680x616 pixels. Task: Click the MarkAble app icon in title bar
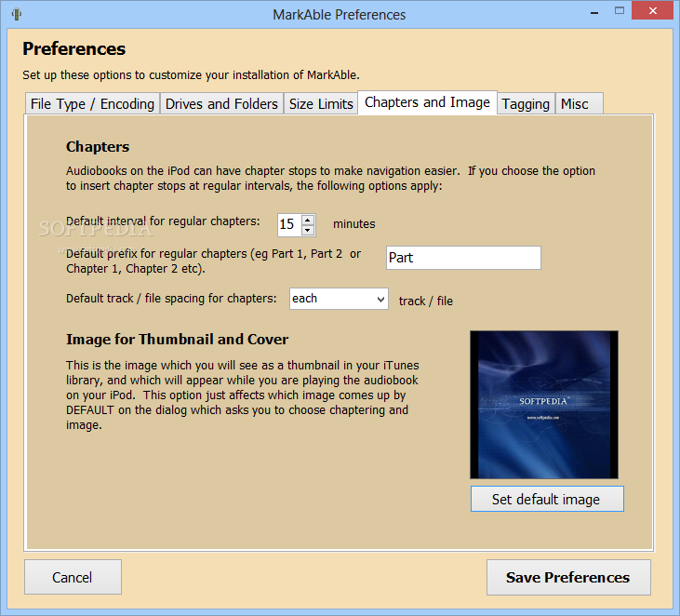point(17,14)
